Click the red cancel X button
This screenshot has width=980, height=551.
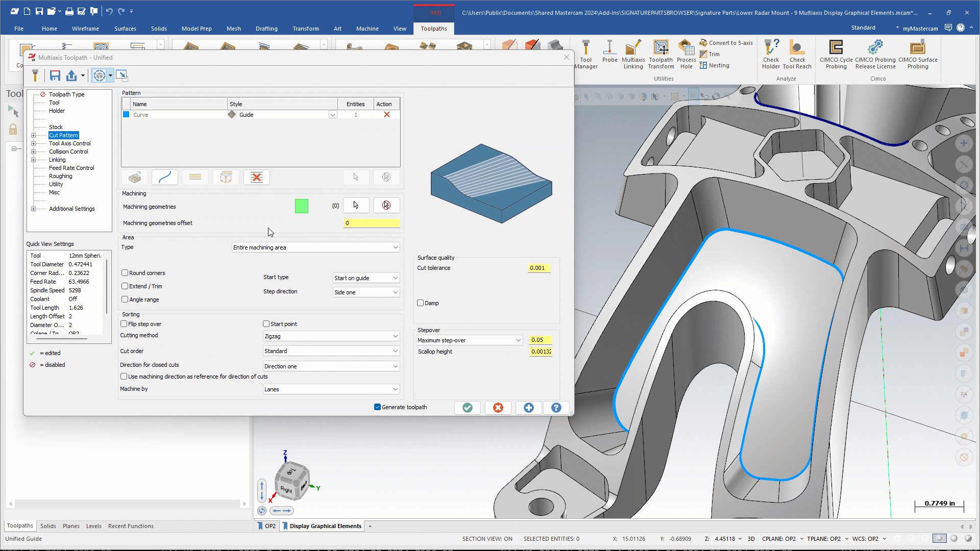click(x=498, y=408)
